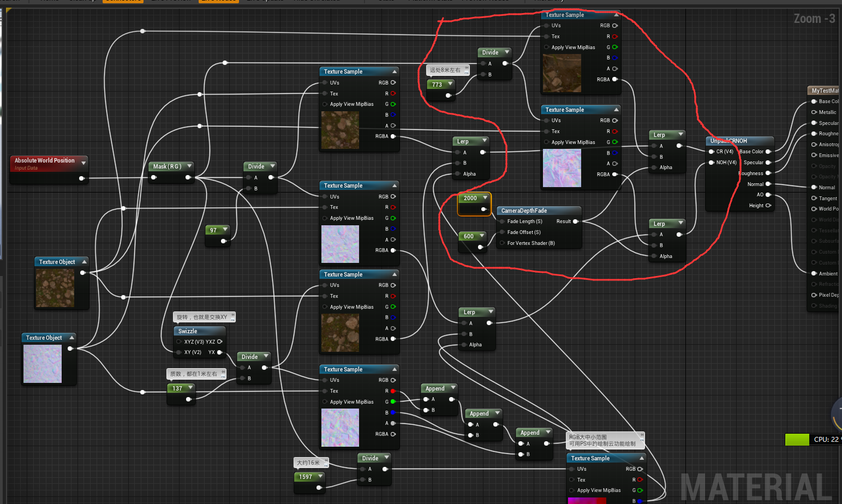The width and height of the screenshot is (842, 504).
Task: Click the CPU: 22 performance indicator
Action: click(x=813, y=439)
